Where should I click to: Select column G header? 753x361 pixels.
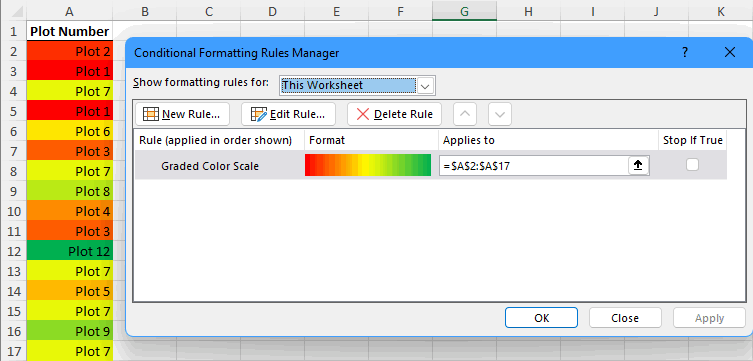[464, 12]
